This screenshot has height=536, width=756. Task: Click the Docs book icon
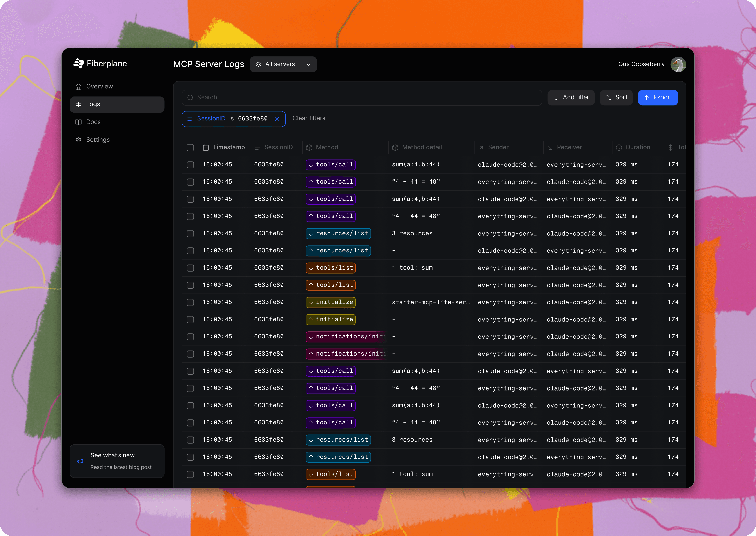pos(79,122)
